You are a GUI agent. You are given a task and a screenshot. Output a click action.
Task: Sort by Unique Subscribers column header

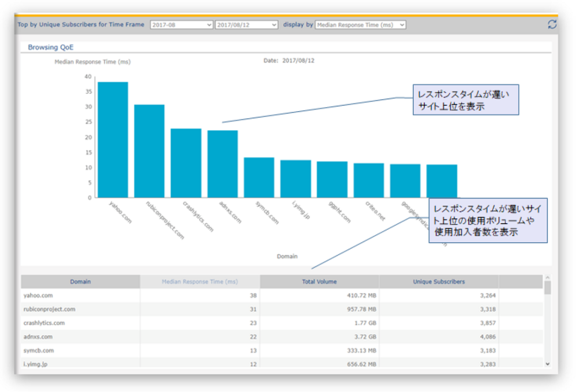(x=439, y=281)
